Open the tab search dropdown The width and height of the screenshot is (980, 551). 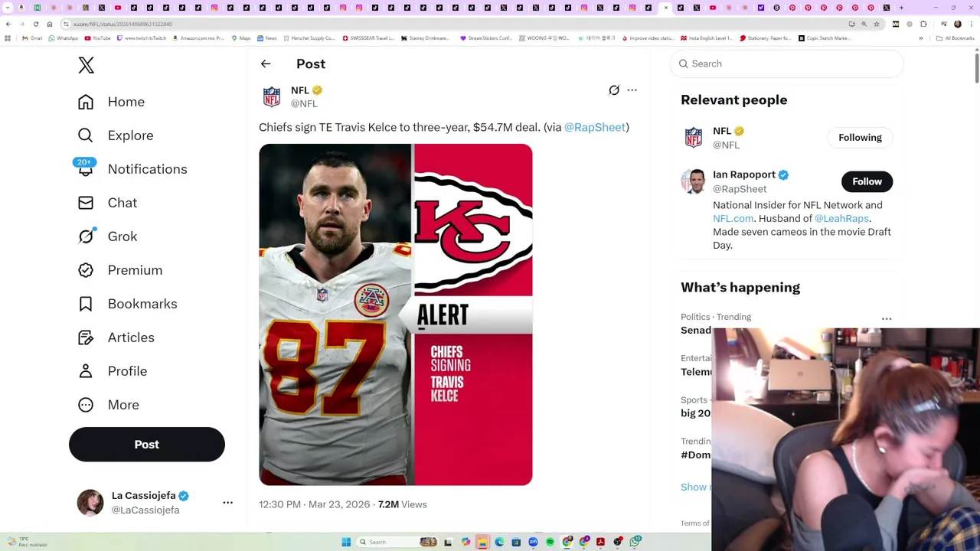point(8,8)
